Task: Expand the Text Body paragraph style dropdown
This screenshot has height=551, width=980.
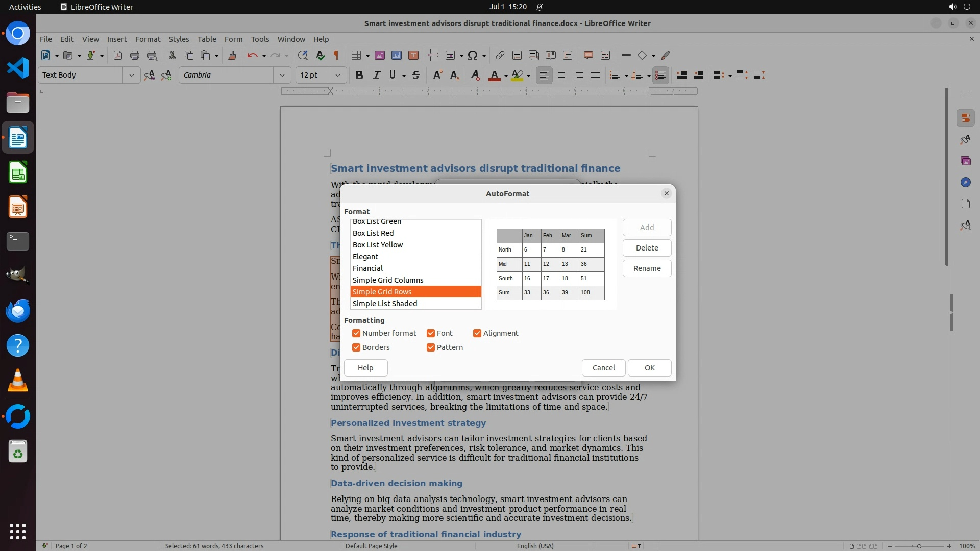Action: tap(131, 76)
